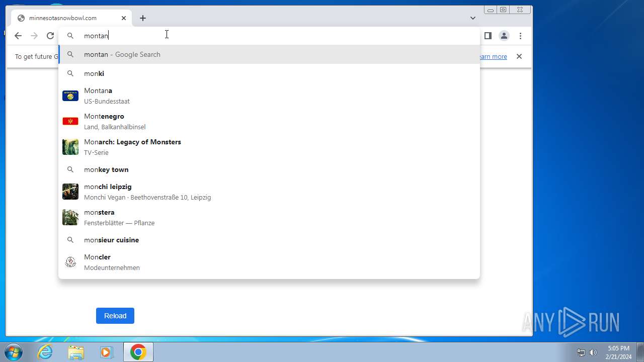Open a new tab with plus button

[x=143, y=18]
